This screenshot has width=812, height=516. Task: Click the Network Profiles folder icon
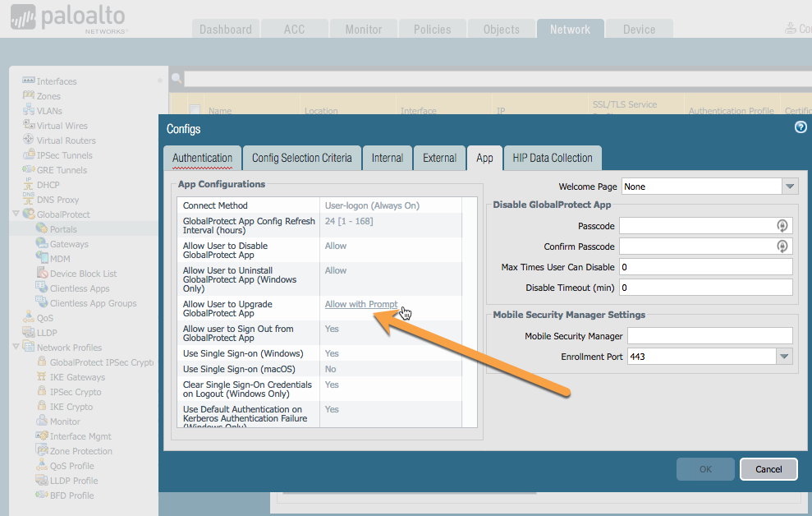click(x=28, y=347)
